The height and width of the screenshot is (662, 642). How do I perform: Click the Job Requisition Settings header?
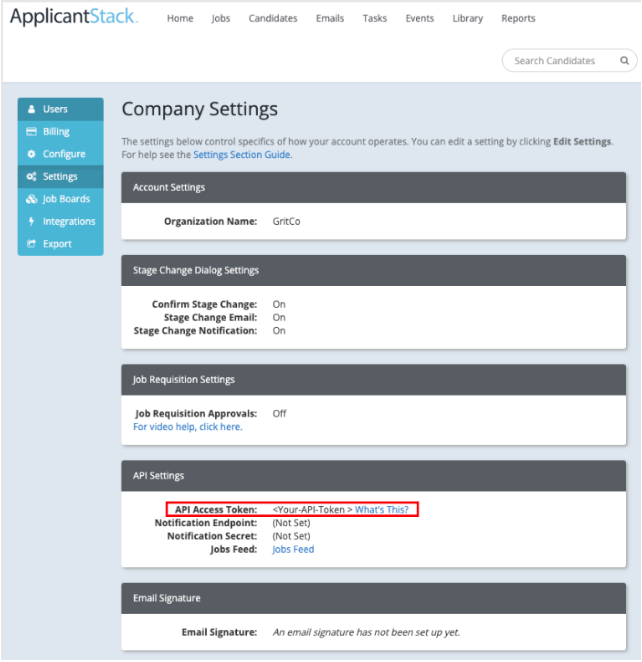tap(374, 380)
